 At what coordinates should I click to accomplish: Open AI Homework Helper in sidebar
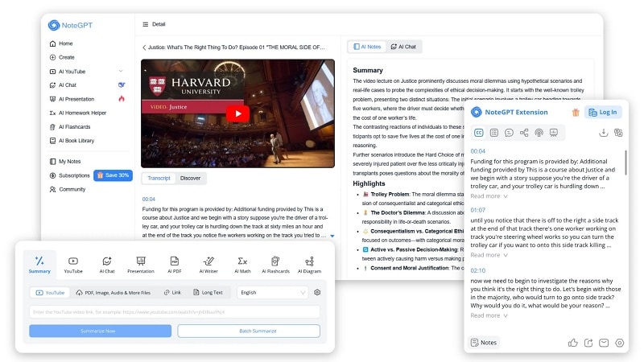tap(77, 113)
